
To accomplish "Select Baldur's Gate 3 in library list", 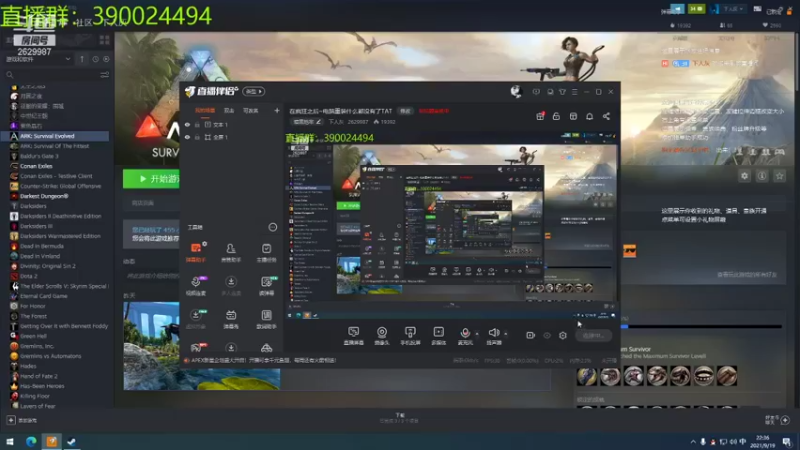I will [39, 156].
